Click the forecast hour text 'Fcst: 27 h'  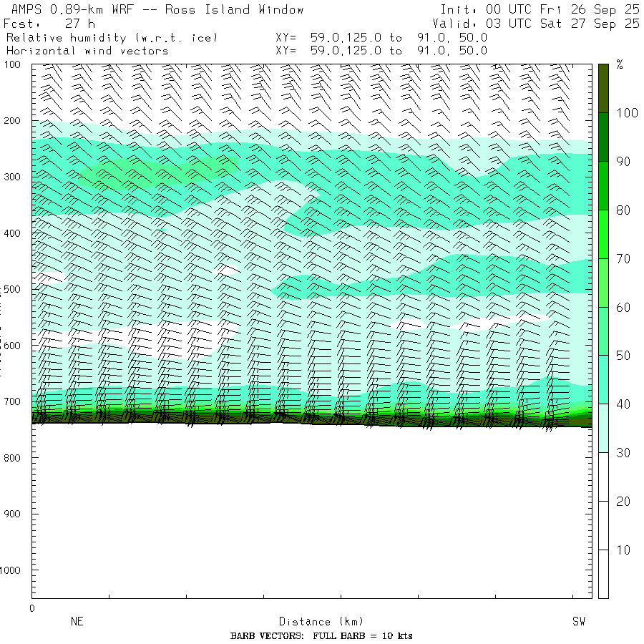[x=49, y=24]
